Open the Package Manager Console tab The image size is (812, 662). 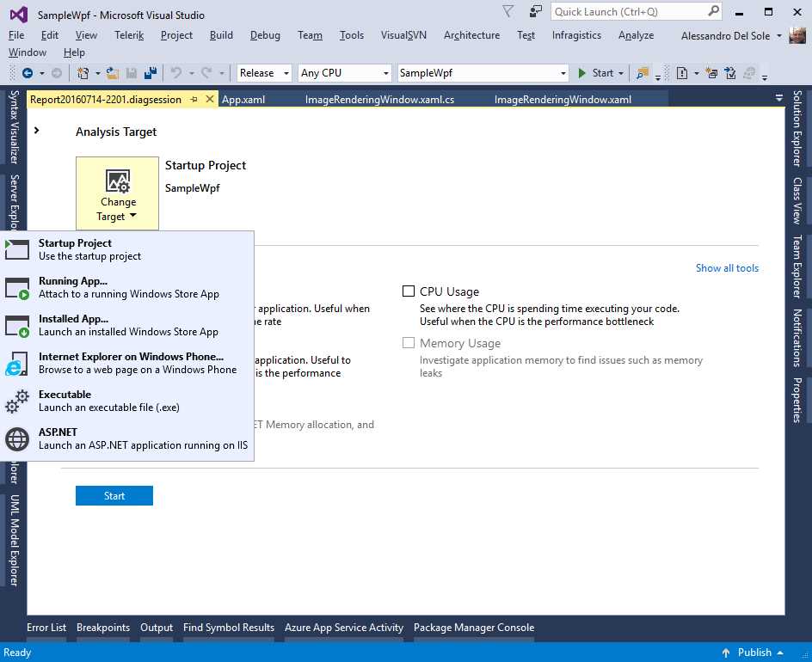pyautogui.click(x=474, y=628)
